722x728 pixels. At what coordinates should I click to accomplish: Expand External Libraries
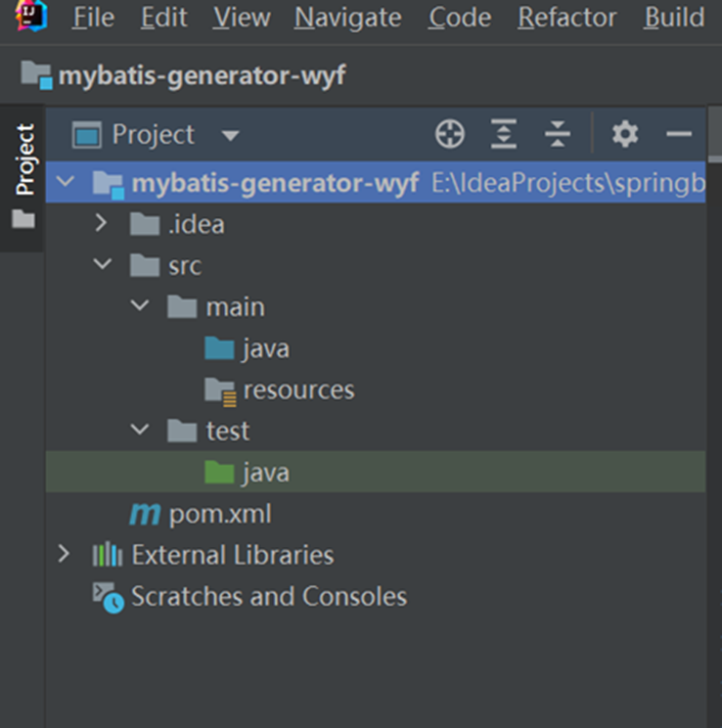click(x=64, y=554)
